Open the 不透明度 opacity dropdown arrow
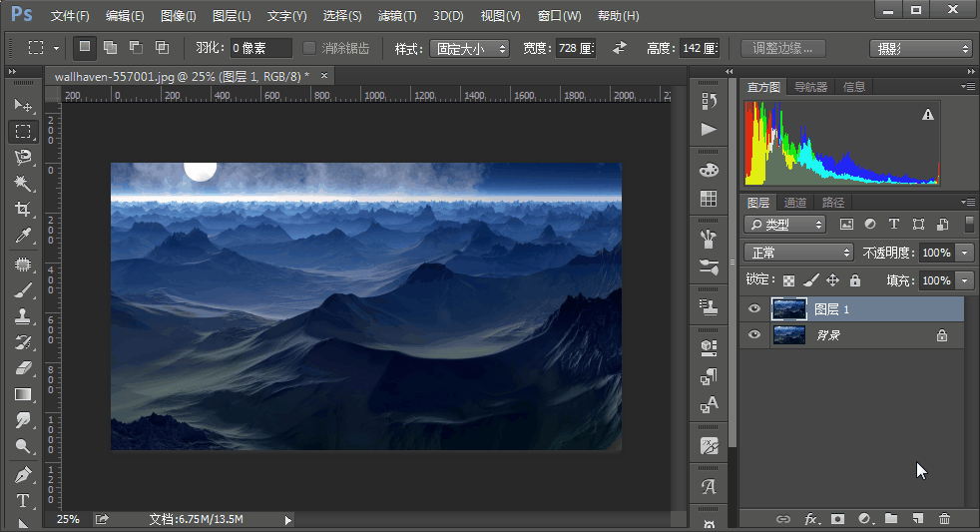Image resolution: width=980 pixels, height=532 pixels. click(x=965, y=253)
